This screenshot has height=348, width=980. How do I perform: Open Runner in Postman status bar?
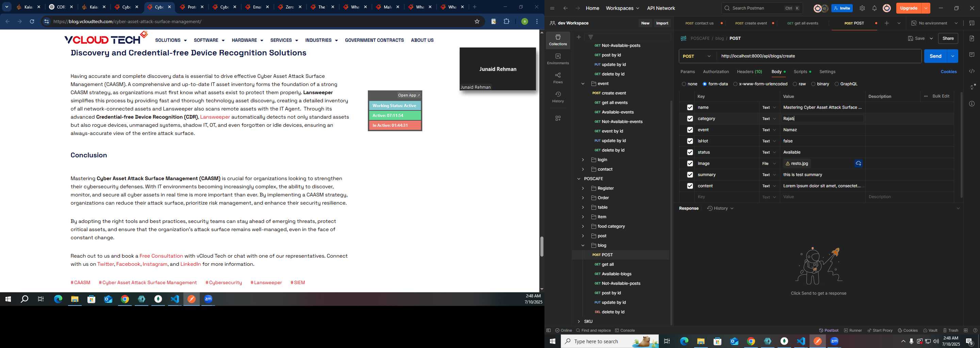[x=853, y=330]
